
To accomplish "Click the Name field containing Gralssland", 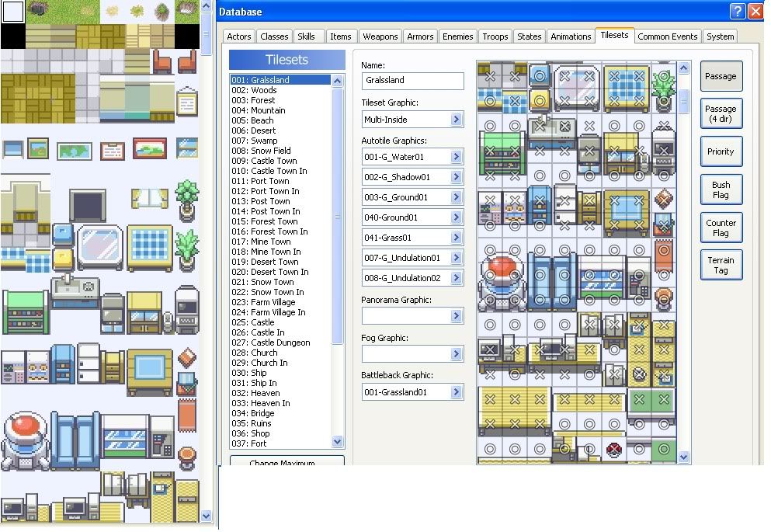I will [x=412, y=80].
